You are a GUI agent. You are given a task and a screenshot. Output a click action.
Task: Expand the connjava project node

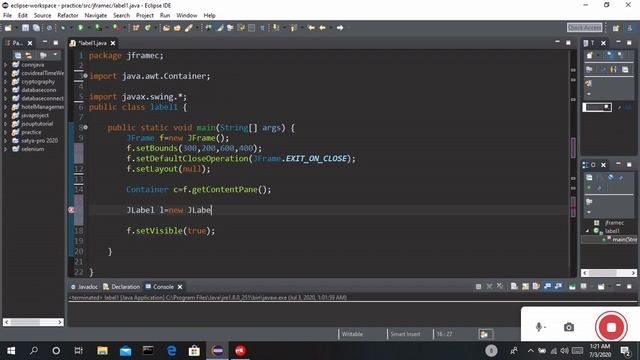pyautogui.click(x=5, y=65)
